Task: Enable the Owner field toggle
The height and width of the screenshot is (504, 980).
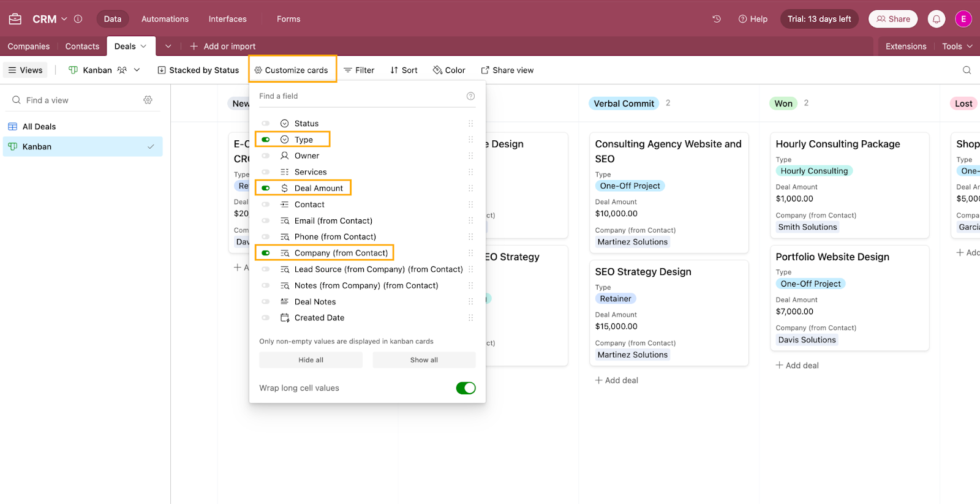Action: [266, 156]
